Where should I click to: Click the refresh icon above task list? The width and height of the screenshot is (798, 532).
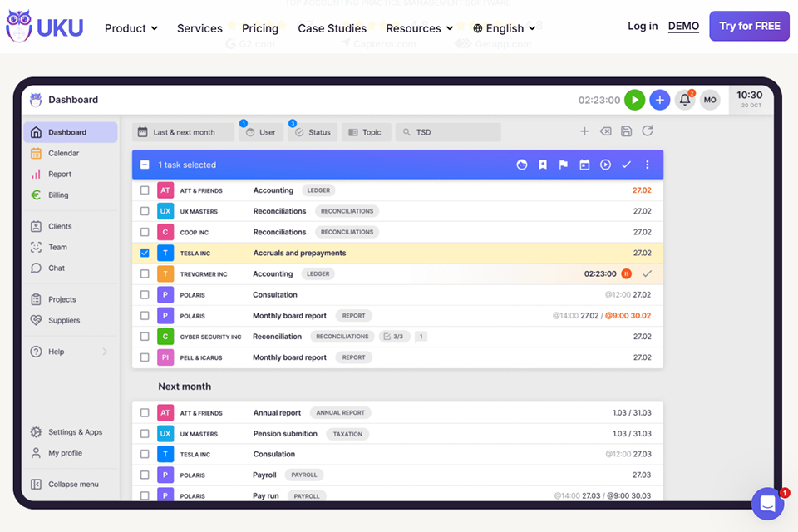point(647,131)
